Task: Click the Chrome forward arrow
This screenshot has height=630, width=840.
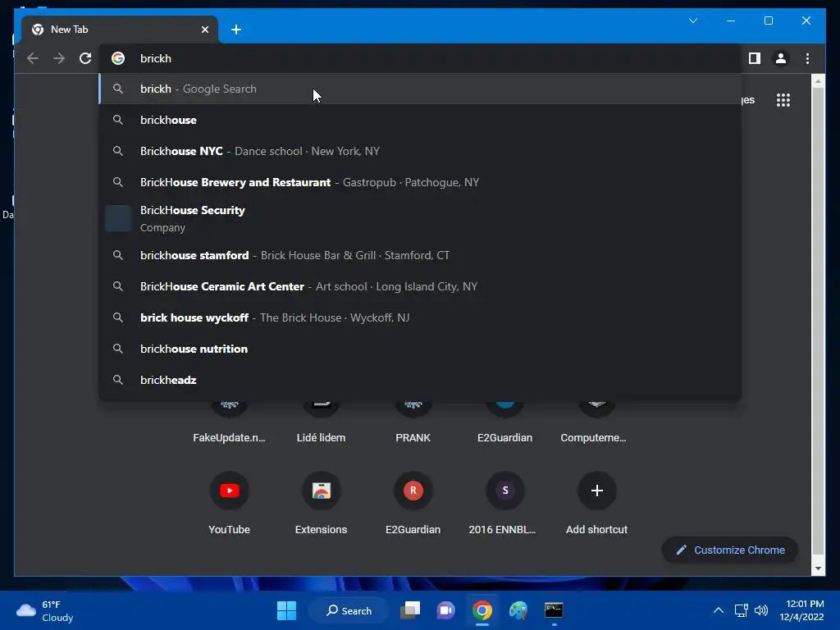Action: tap(59, 58)
